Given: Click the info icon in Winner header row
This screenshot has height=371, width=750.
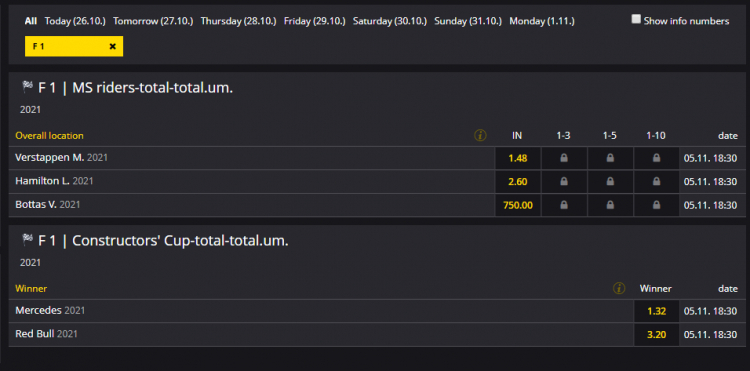Looking at the screenshot, I should [x=619, y=288].
